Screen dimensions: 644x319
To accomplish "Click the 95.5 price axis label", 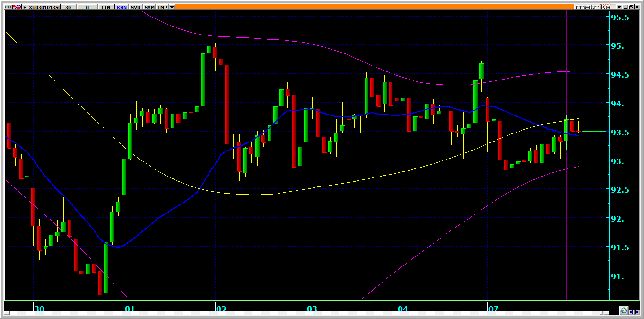I will point(620,18).
